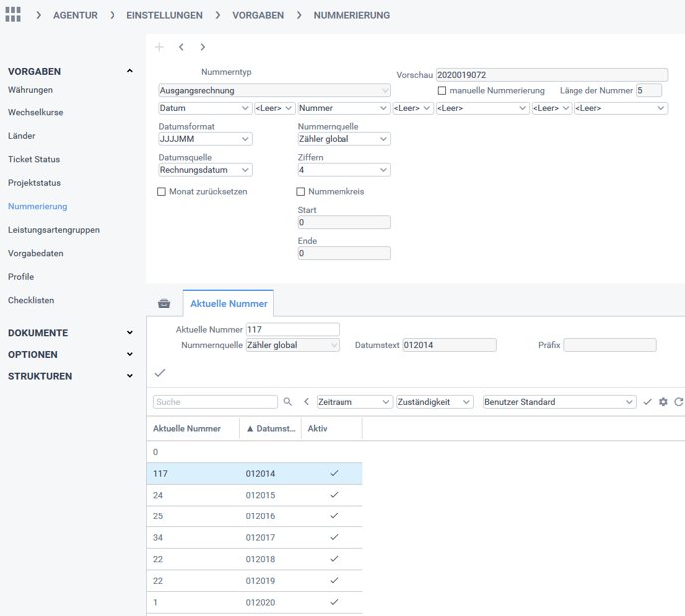Select the Aktuelle Nummer tab
Screen dimensions: 685x616
coord(228,304)
